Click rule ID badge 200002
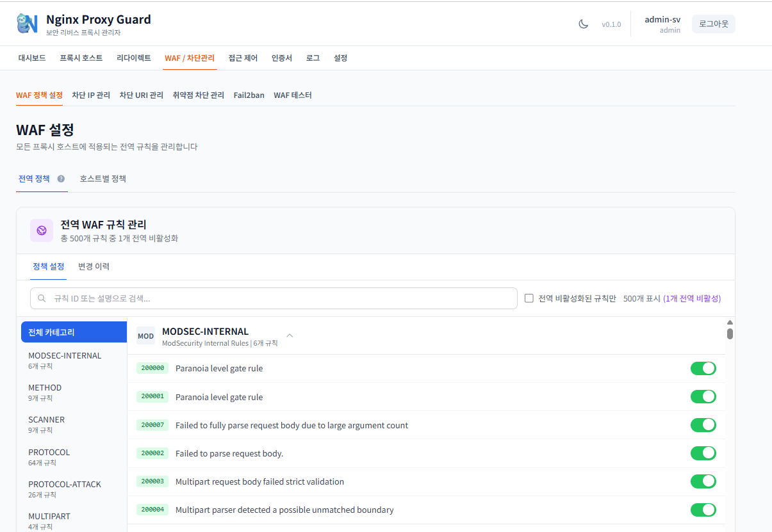The height and width of the screenshot is (532, 772). [154, 453]
